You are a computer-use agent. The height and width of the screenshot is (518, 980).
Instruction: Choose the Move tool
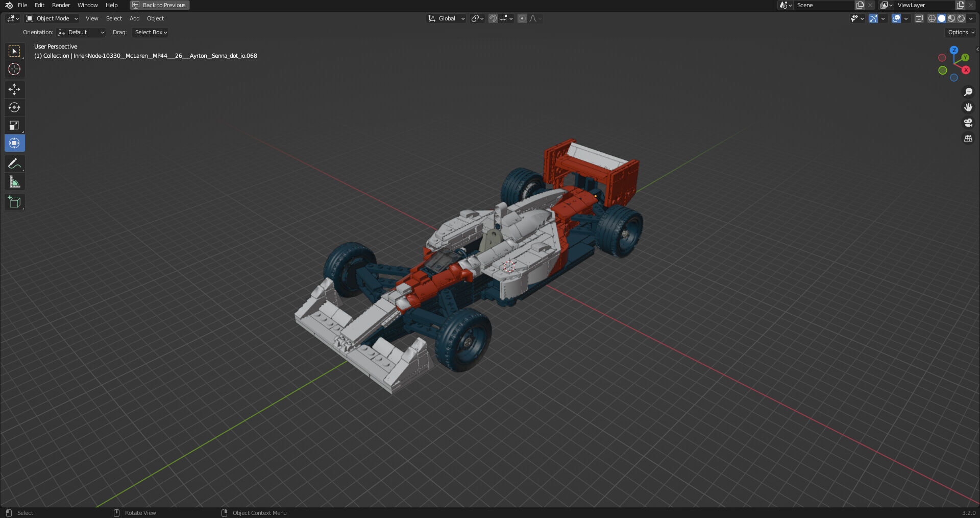[x=14, y=89]
